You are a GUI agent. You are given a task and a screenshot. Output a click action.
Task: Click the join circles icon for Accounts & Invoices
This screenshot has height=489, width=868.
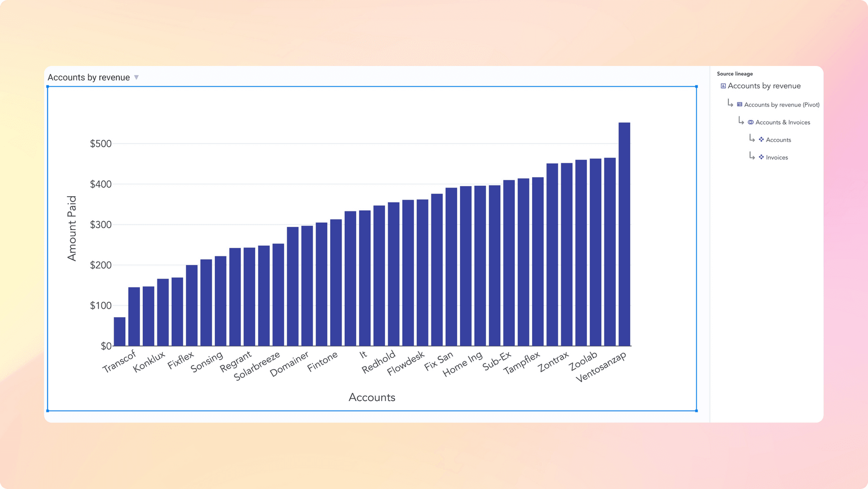[750, 122]
